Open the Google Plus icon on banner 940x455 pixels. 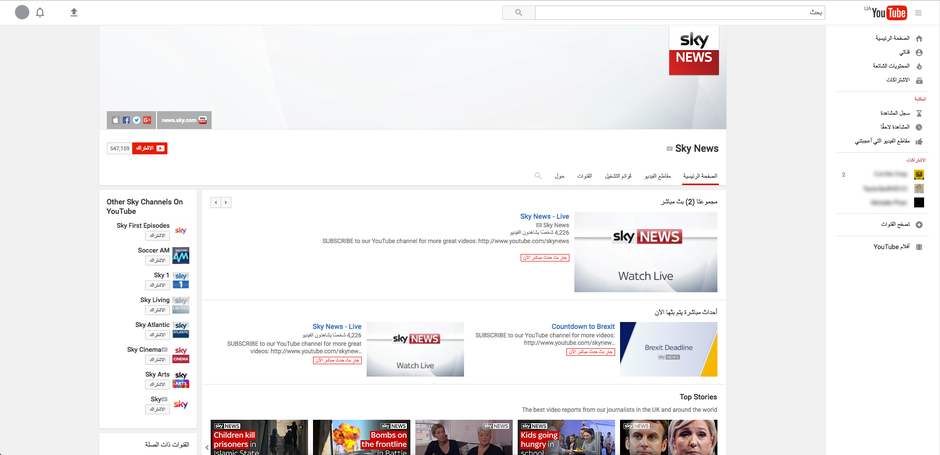coord(147,120)
